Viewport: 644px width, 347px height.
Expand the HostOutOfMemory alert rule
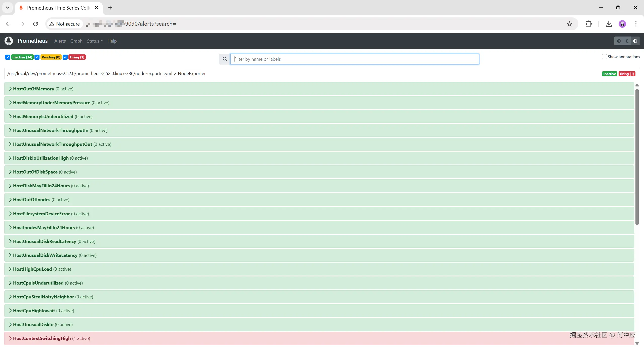(x=34, y=89)
